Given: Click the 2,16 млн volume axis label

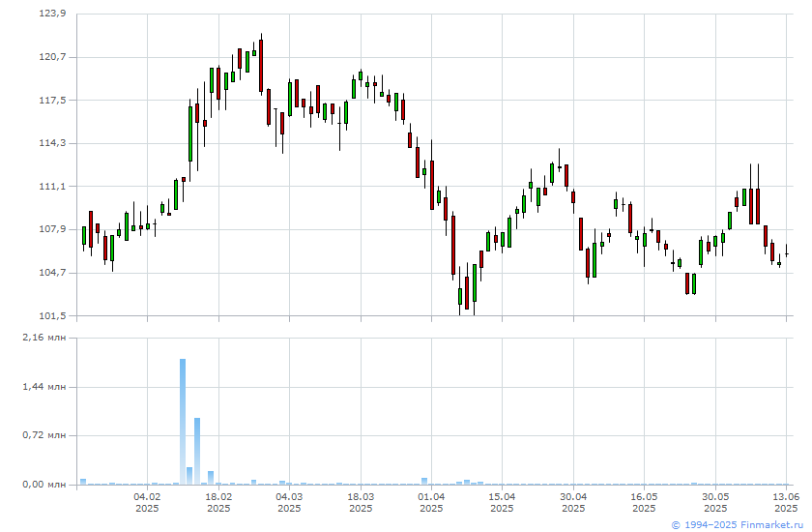Looking at the screenshot, I should 44,338.
